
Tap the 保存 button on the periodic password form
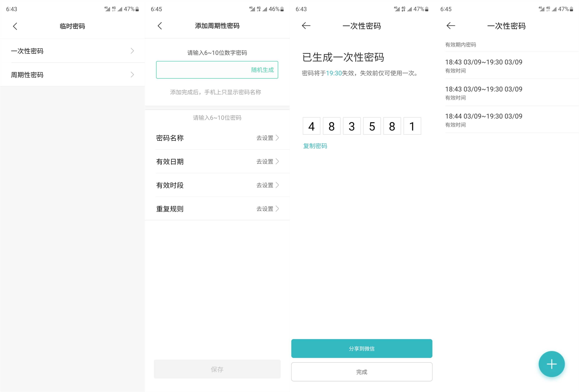tap(217, 369)
